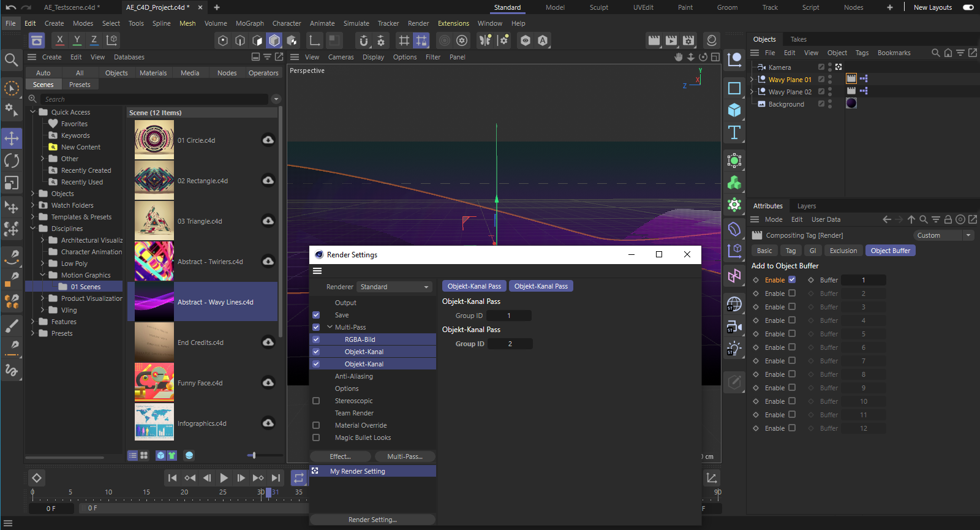Toggle X axis lock icon
Screen dimensions: 980x530
pos(59,40)
